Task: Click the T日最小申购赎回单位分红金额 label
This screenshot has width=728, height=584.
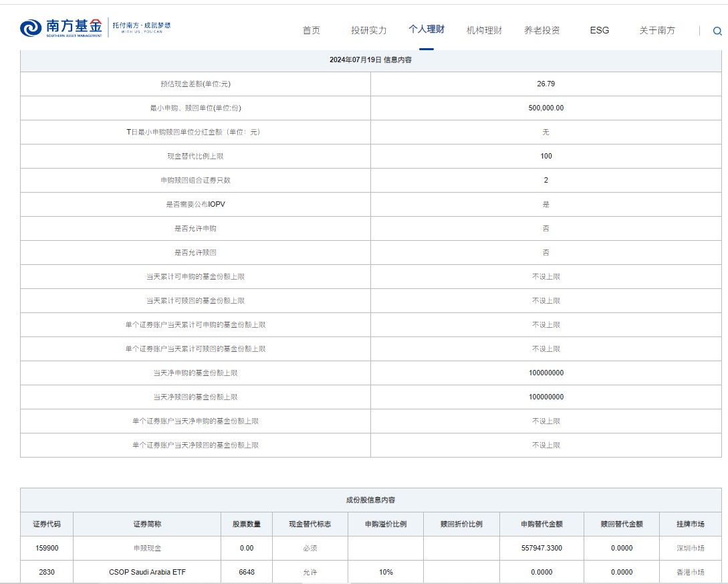Action: pos(195,132)
